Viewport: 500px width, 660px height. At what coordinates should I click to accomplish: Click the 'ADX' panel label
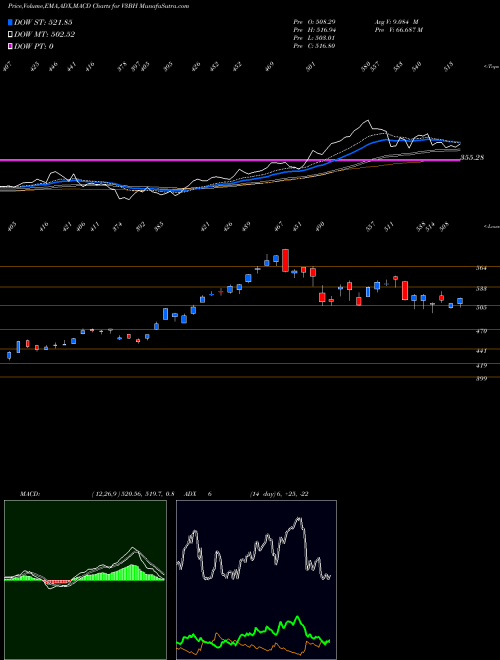(190, 494)
